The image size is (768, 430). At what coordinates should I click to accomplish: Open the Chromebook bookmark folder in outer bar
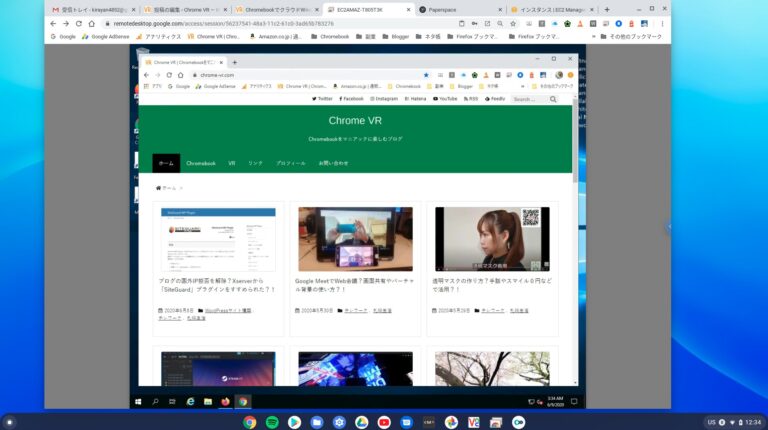[330, 37]
